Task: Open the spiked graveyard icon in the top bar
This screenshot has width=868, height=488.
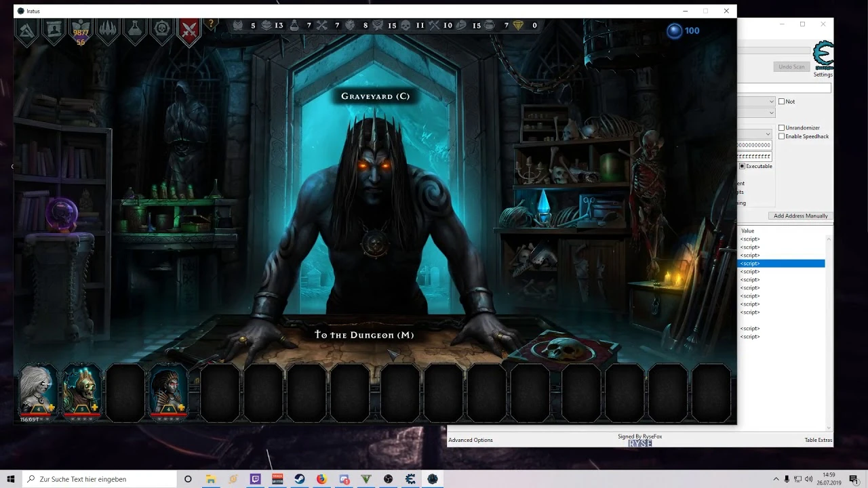Action: 108,28
